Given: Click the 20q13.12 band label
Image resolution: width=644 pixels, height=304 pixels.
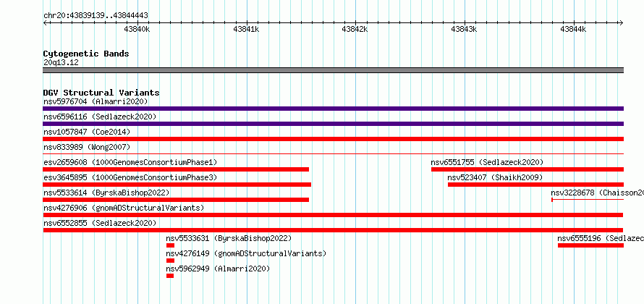Looking at the screenshot, I should pyautogui.click(x=61, y=63).
